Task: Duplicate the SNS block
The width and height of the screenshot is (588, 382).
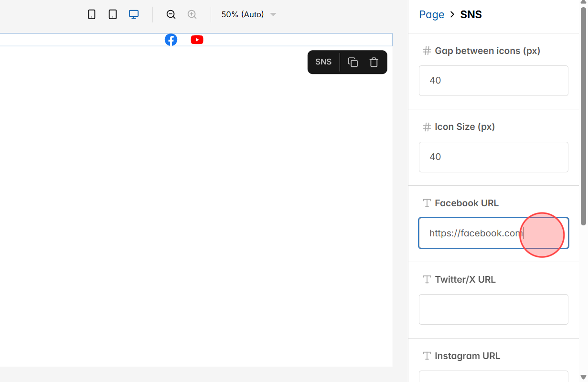Action: tap(353, 62)
